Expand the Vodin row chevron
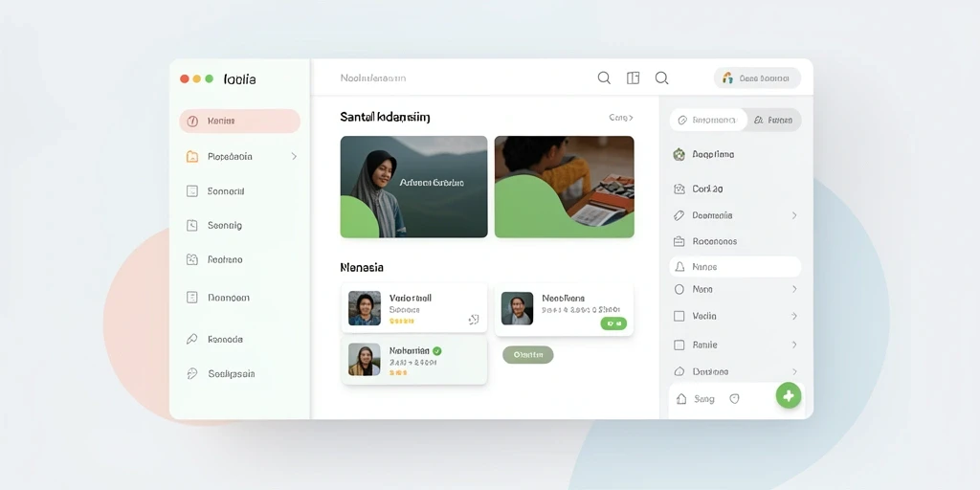The width and height of the screenshot is (980, 490). [794, 316]
